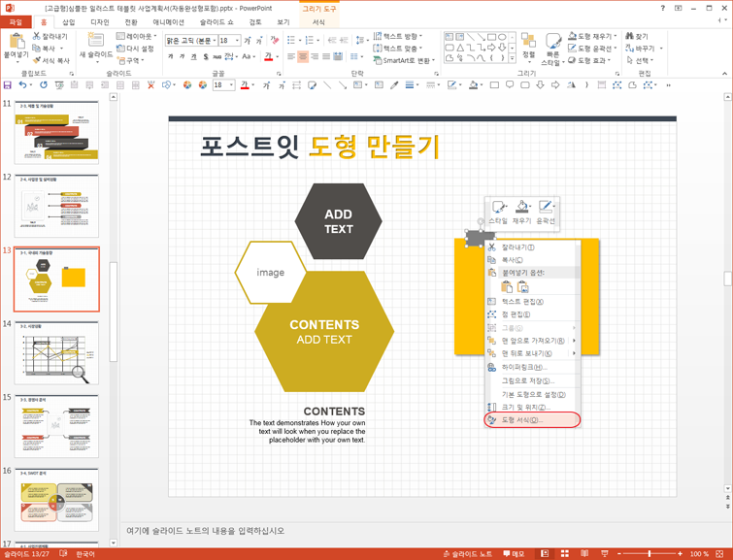
Task: Toggle underline formatting in ribbon
Action: [x=193, y=56]
